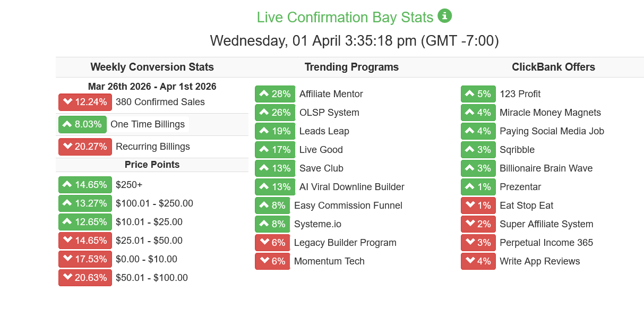The image size is (644, 325).
Task: Click the up arrow on the Affiliate Mentor badge
Action: 264,94
